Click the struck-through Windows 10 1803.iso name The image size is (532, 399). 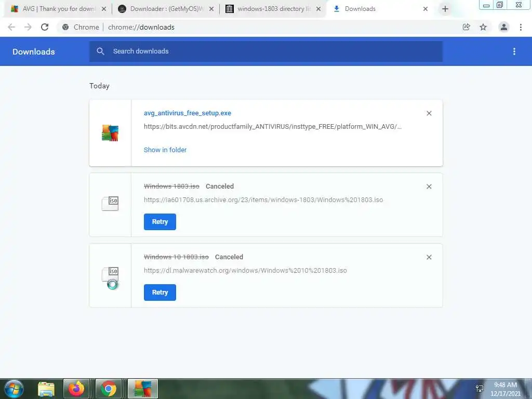click(176, 257)
